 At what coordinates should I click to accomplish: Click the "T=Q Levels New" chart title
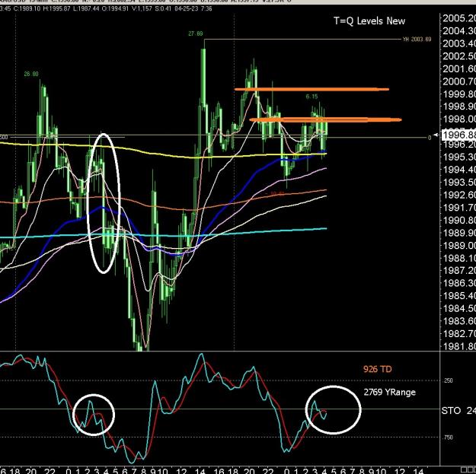tap(369, 21)
